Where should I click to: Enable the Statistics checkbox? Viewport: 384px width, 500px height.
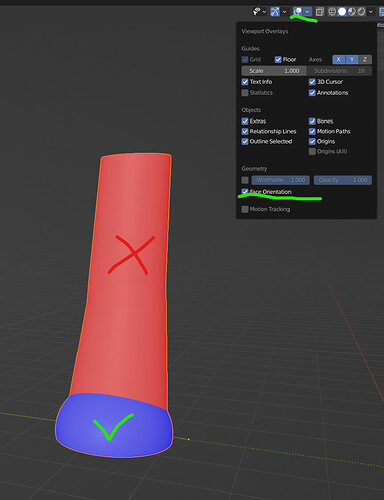click(245, 93)
